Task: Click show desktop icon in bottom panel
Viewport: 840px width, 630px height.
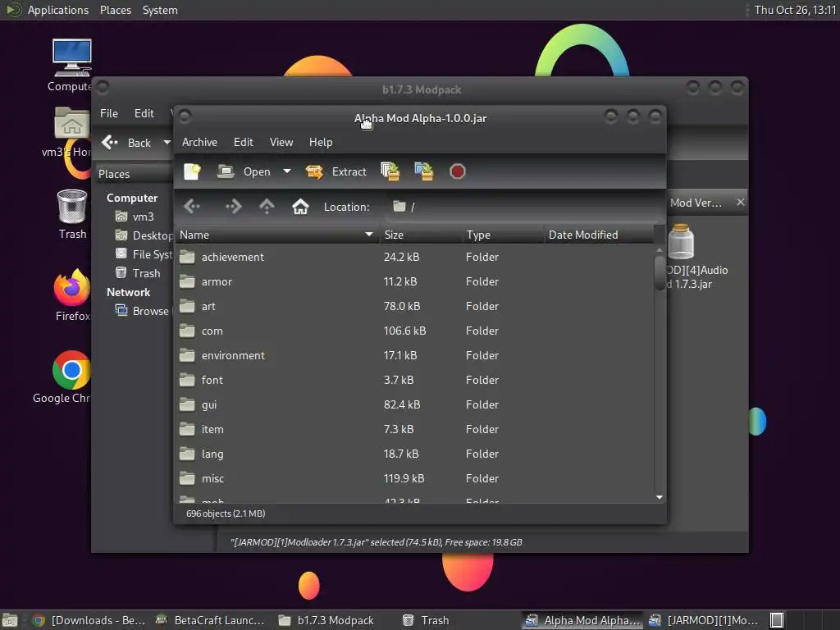Action: coord(10,620)
